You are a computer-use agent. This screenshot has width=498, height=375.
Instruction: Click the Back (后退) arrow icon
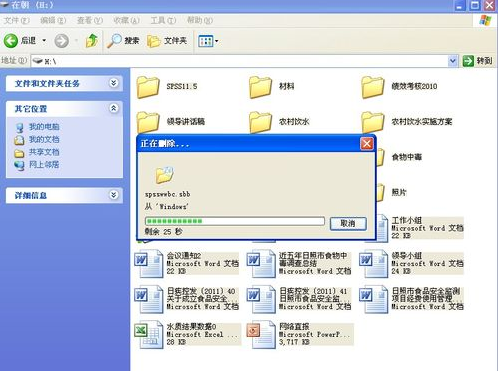tap(11, 41)
